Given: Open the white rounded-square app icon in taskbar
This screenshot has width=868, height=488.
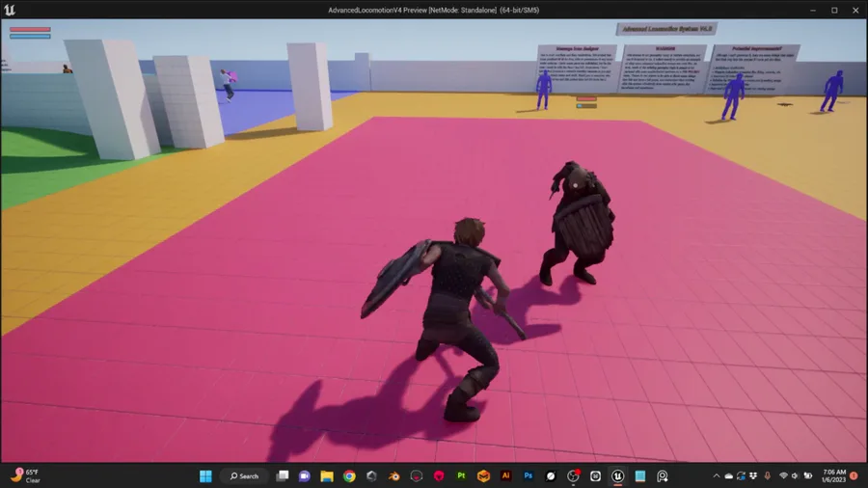Looking at the screenshot, I should pyautogui.click(x=595, y=475).
